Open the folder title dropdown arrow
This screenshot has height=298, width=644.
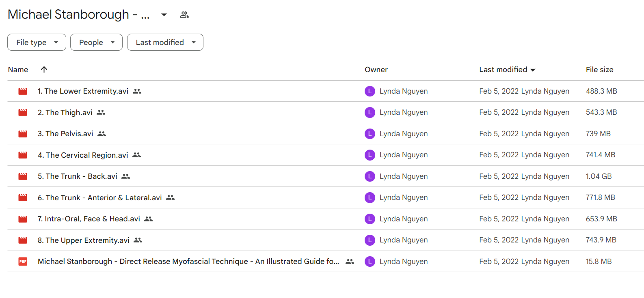(164, 15)
